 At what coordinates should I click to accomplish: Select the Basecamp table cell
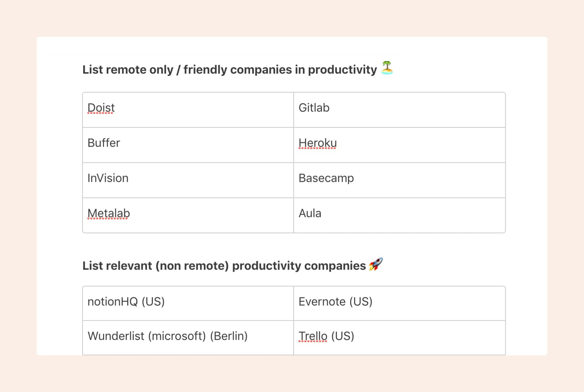399,180
